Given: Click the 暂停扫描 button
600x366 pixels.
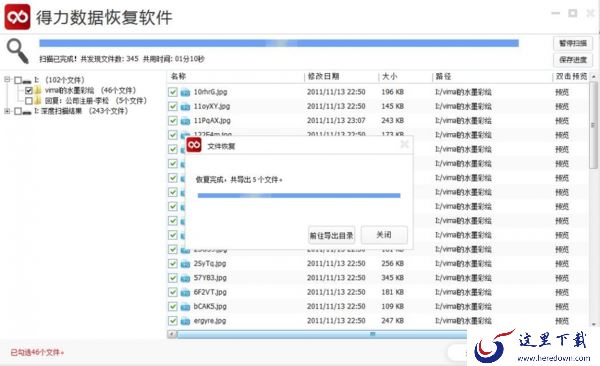Looking at the screenshot, I should coord(572,43).
